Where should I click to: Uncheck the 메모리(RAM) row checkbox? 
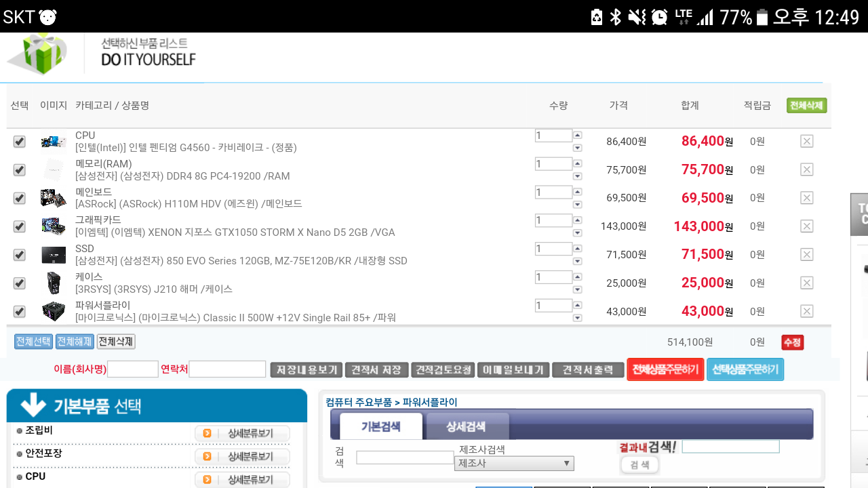click(x=19, y=169)
